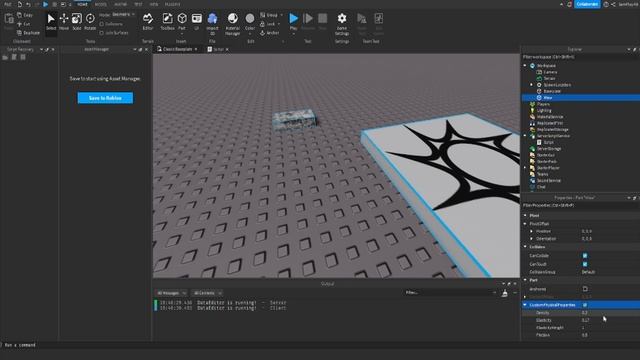The width and height of the screenshot is (640, 360).
Task: Toggle the CanTouch checkbox
Action: [x=585, y=264]
